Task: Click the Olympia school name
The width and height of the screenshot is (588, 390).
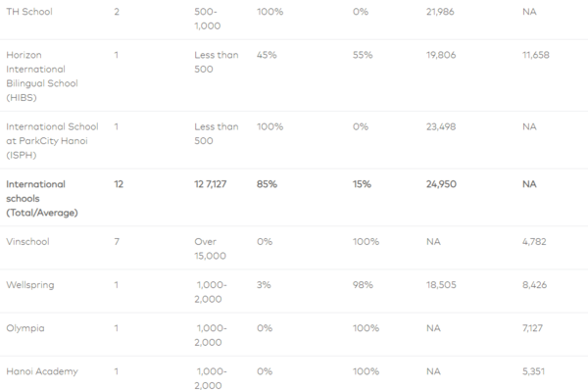Action: (x=25, y=328)
